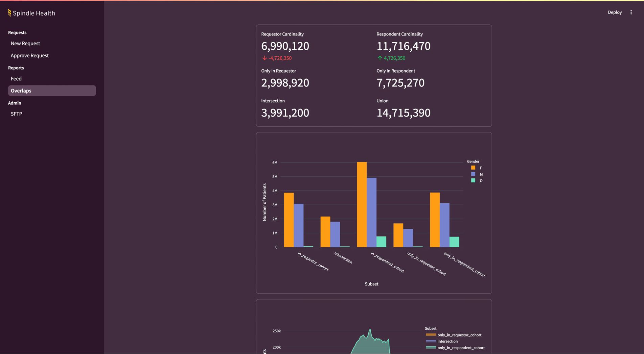Click Respondent Cardinality value 11,716,470
The width and height of the screenshot is (644, 354).
[x=404, y=46]
